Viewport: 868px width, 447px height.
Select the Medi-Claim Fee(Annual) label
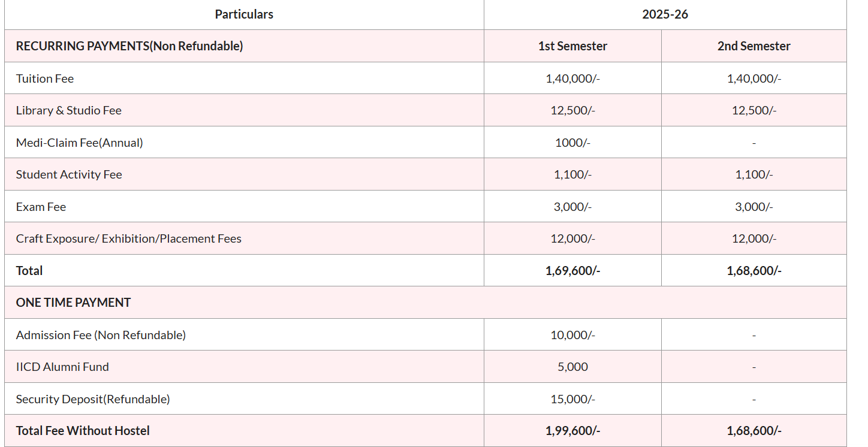click(x=80, y=143)
